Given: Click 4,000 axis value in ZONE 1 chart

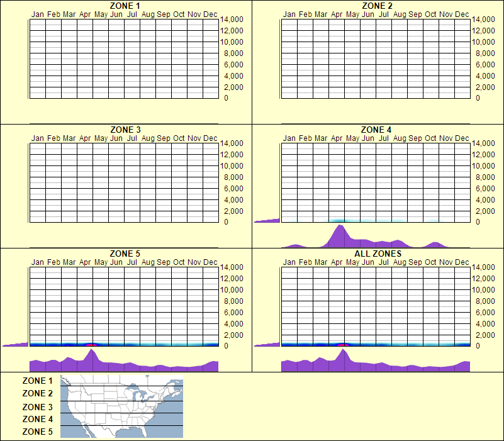Looking at the screenshot, I should [233, 76].
